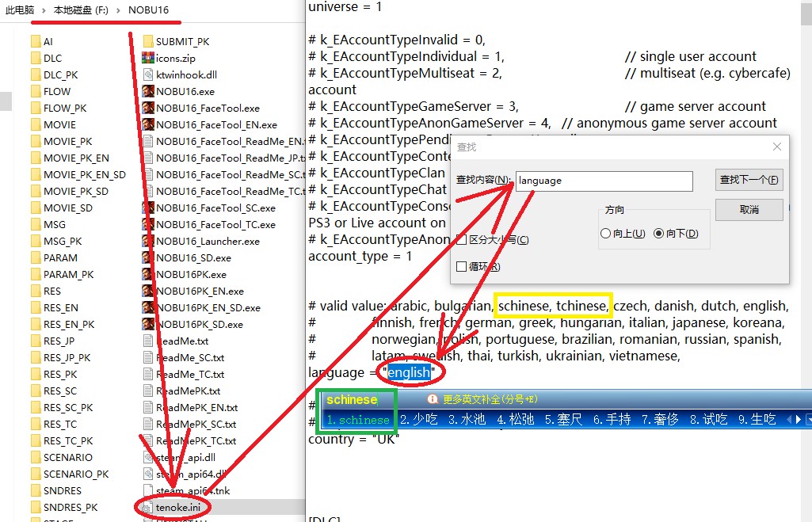This screenshot has width=812, height=522.
Task: Close the 查找 dialog
Action: pyautogui.click(x=777, y=147)
